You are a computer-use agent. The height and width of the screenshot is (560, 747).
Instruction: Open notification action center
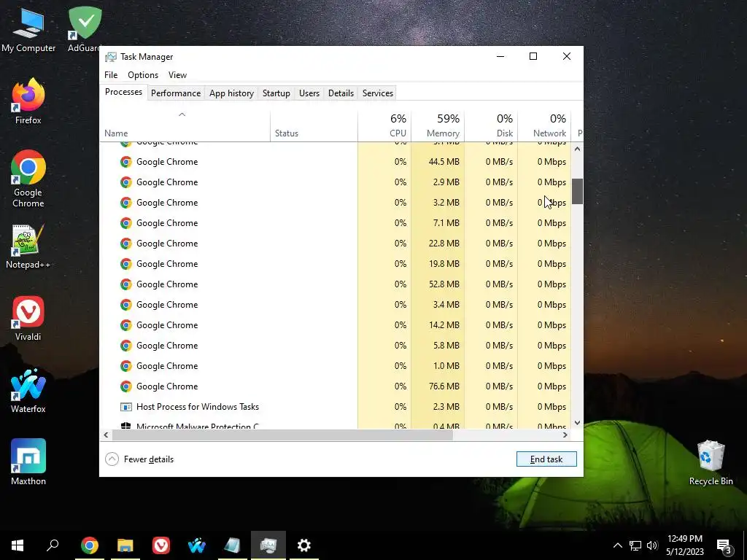click(x=724, y=545)
